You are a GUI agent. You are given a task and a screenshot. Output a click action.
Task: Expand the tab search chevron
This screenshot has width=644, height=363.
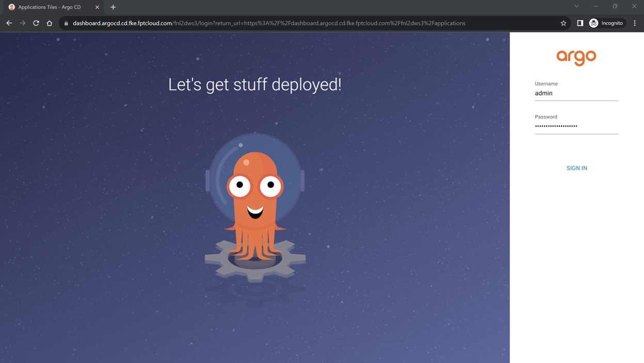click(x=576, y=7)
